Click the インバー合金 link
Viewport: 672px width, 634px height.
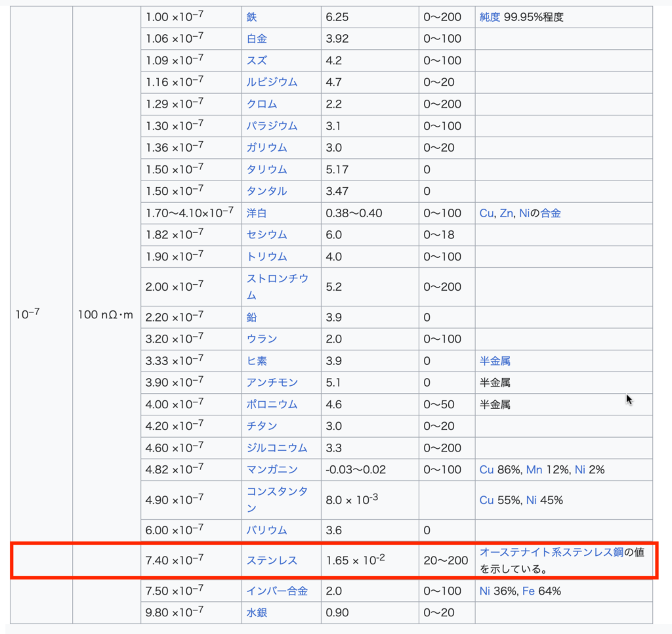(x=277, y=591)
